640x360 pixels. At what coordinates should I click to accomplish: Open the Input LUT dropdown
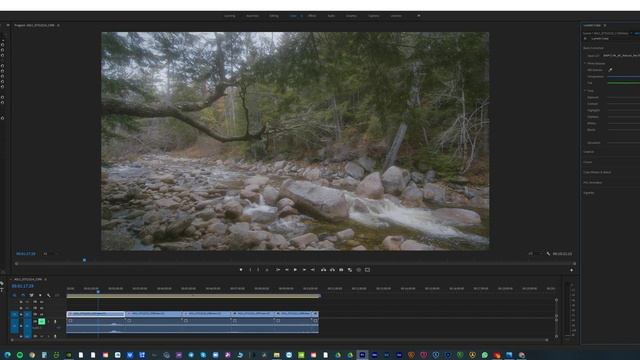click(621, 56)
